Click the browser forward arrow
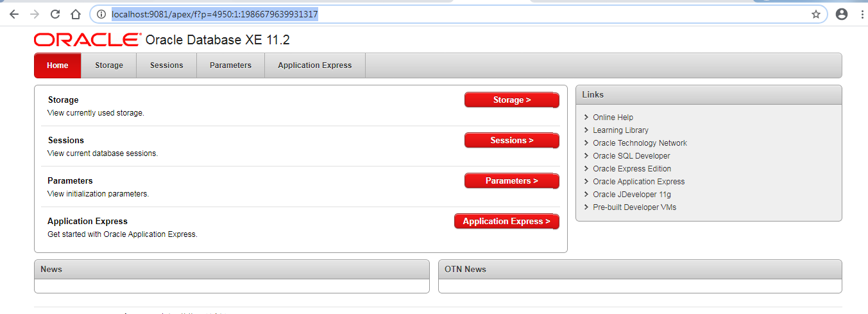Viewport: 868px width, 314px height. click(x=35, y=14)
